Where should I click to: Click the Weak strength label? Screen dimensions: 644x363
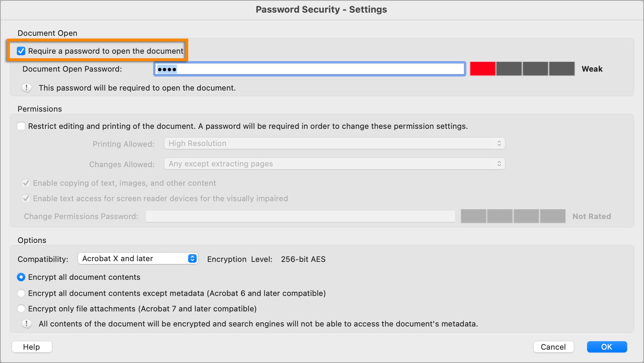coord(592,69)
